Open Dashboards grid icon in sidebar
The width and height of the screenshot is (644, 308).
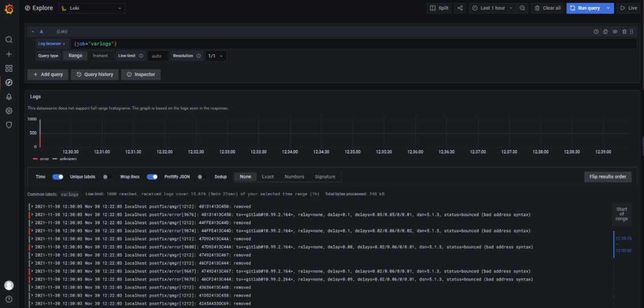(x=9, y=68)
